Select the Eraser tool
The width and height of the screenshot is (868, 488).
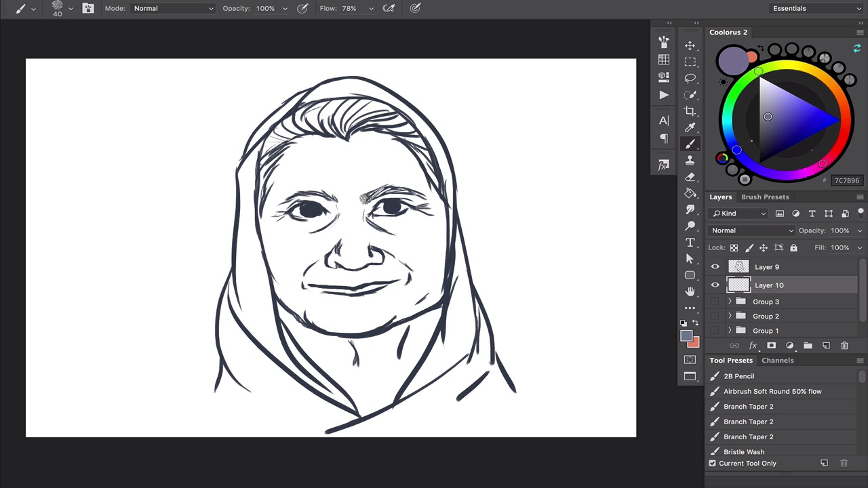click(690, 177)
